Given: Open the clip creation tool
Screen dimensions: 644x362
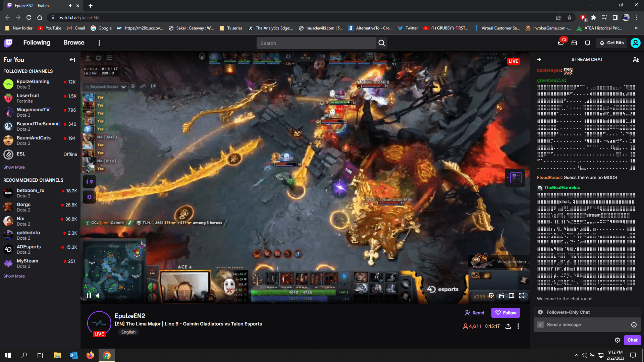Looking at the screenshot, I should pos(501,296).
